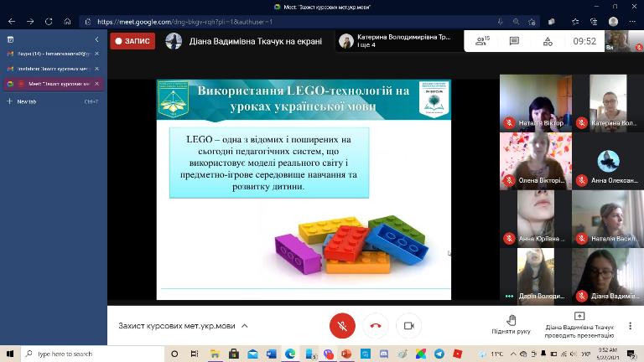The height and width of the screenshot is (362, 644).
Task: Go to browser home page
Action: click(x=67, y=21)
